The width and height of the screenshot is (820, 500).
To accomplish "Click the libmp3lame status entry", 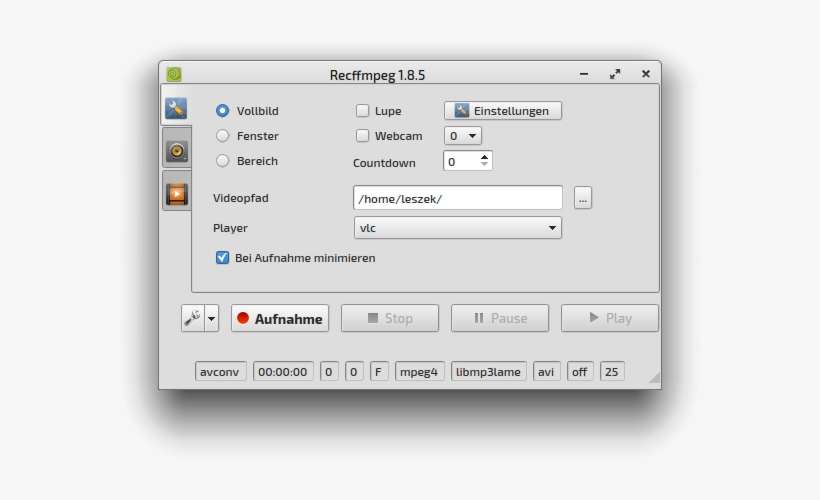I will tap(488, 371).
